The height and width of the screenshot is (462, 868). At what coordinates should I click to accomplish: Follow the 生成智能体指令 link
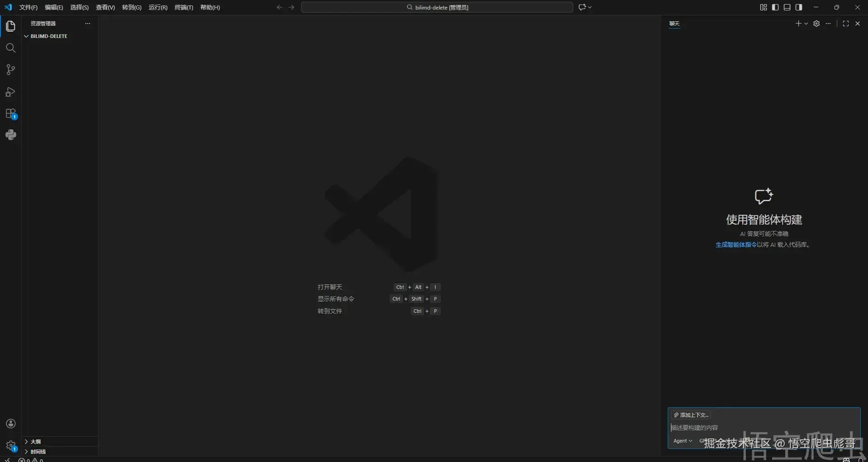pyautogui.click(x=736, y=245)
